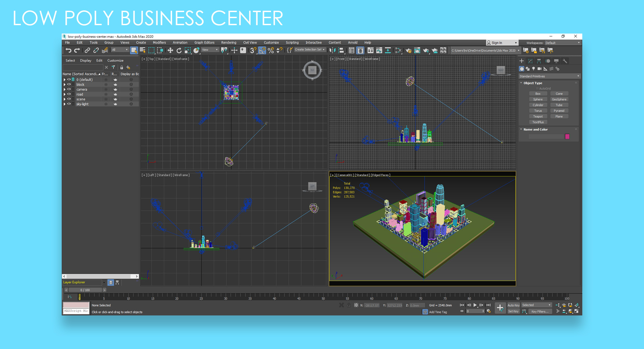Click the Redo arrow icon
Image resolution: width=644 pixels, height=349 pixels.
click(x=77, y=50)
